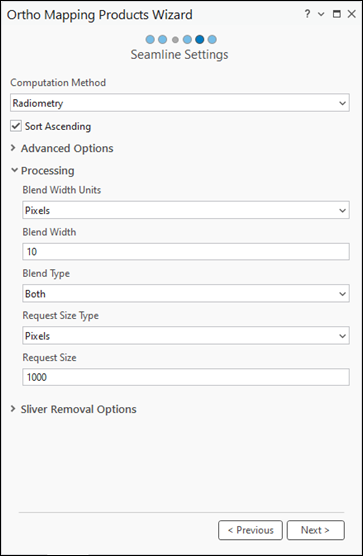This screenshot has width=363, height=556.
Task: Select the dark blue current step dot
Action: [200, 39]
